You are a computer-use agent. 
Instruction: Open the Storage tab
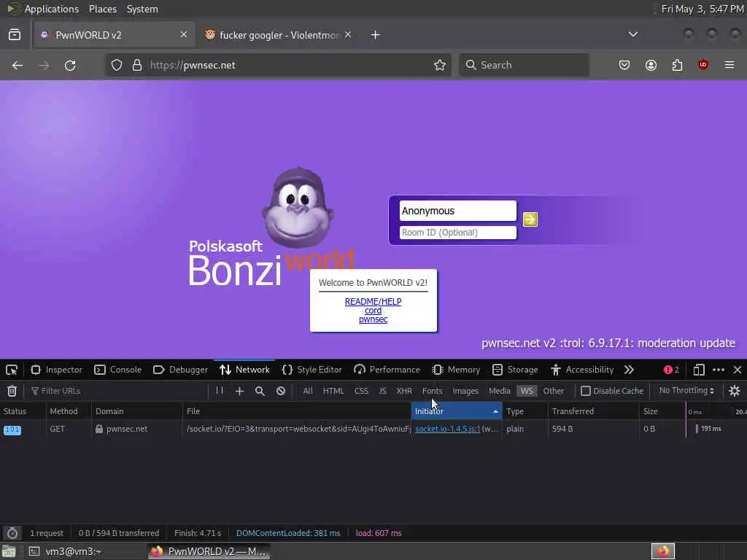pyautogui.click(x=515, y=370)
